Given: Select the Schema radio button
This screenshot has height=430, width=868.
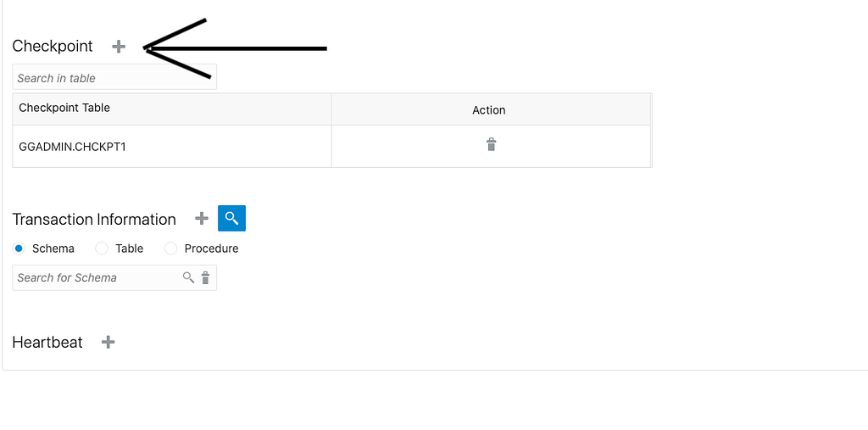Looking at the screenshot, I should click(x=19, y=249).
